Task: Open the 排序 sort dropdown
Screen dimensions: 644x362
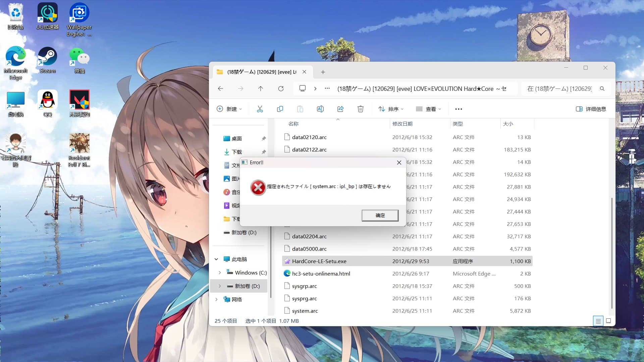Action: 391,109
